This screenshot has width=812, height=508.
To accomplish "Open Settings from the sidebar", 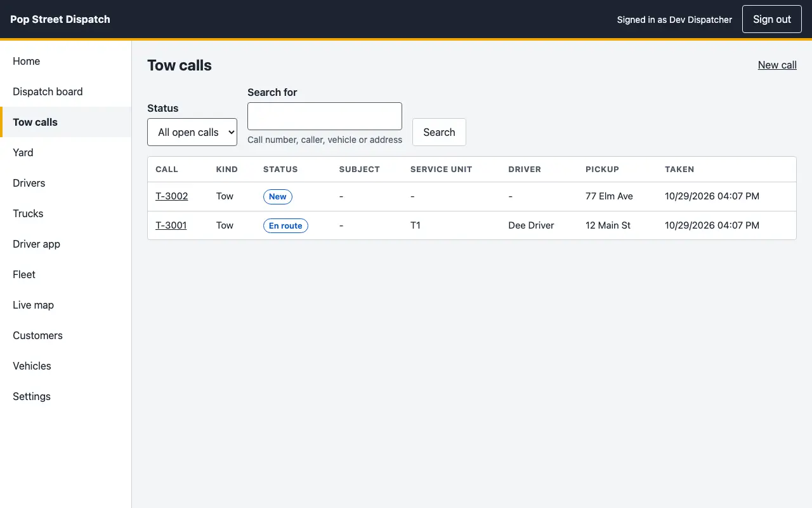I will click(66, 396).
